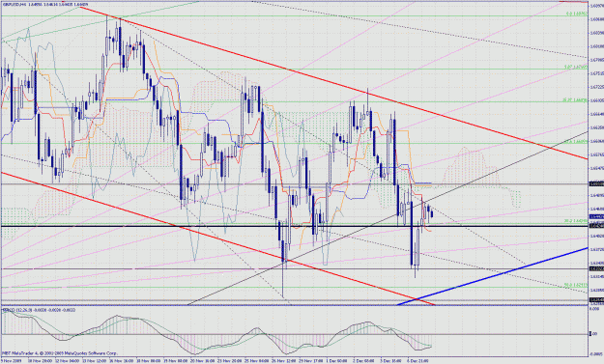Click the '19 Nov 08:00' time axis label

click(176, 361)
